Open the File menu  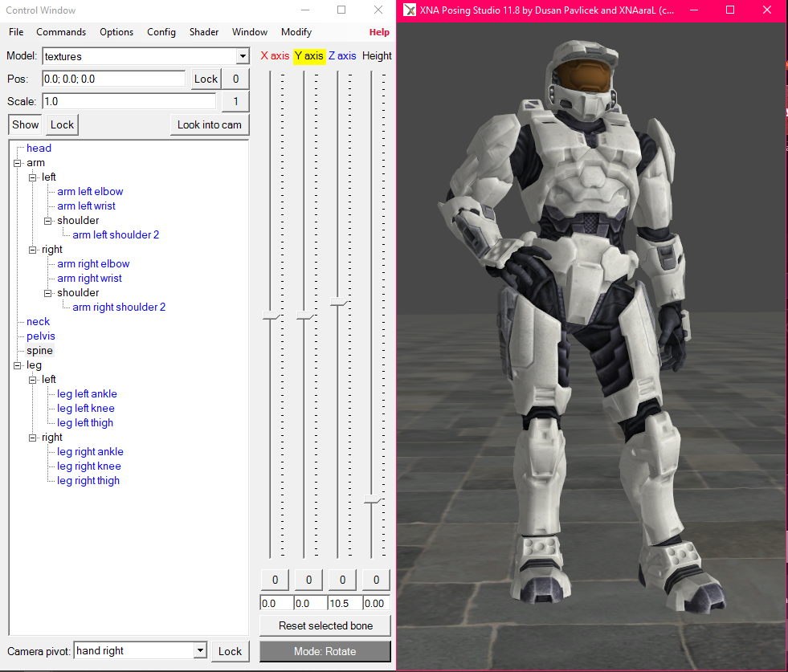(x=16, y=32)
